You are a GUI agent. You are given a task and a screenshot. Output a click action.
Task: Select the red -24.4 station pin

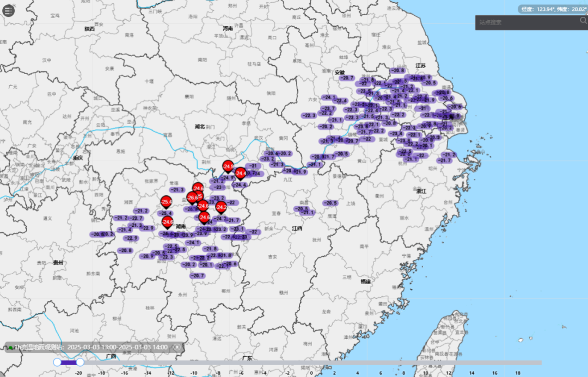click(x=240, y=174)
